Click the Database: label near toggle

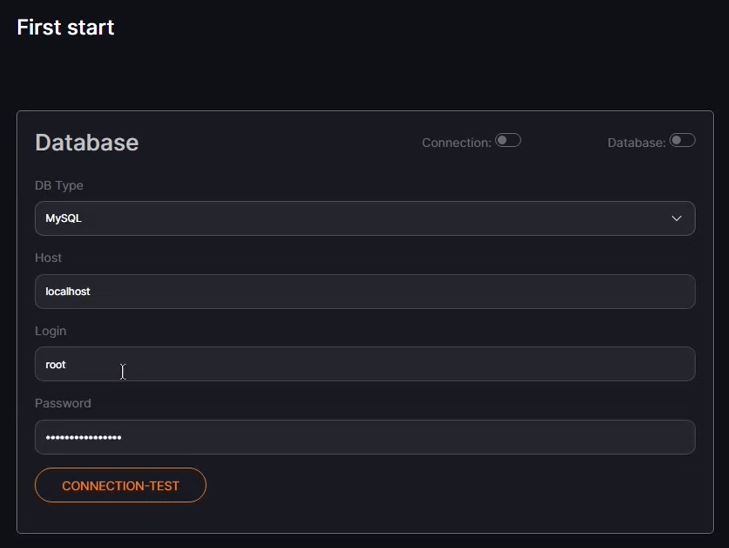point(636,143)
